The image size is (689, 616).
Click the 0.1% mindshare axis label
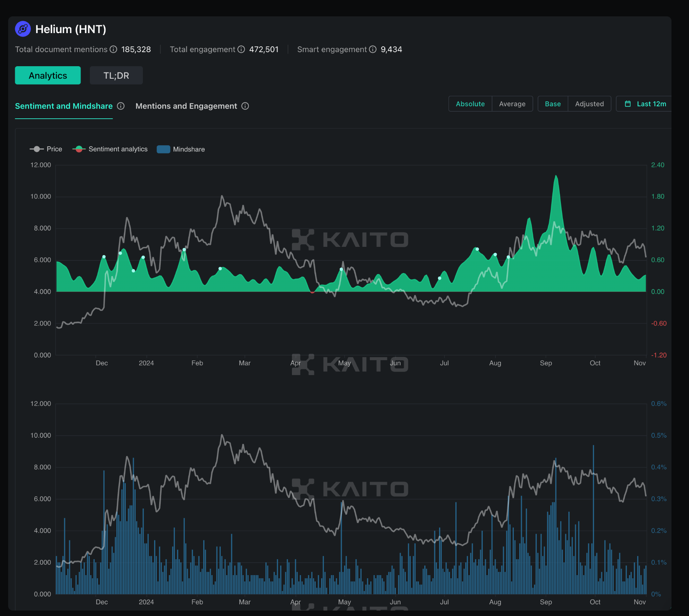[x=659, y=562]
